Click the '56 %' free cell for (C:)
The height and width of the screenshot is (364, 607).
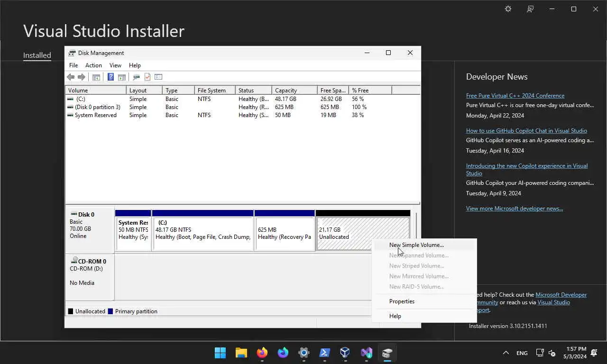358,99
